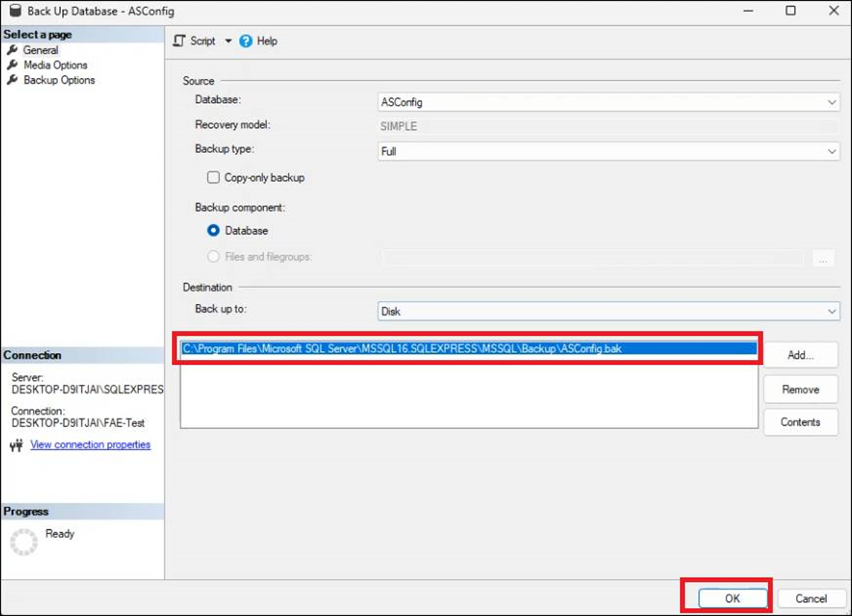The height and width of the screenshot is (616, 852).
Task: Click OK to start the backup
Action: point(732,598)
